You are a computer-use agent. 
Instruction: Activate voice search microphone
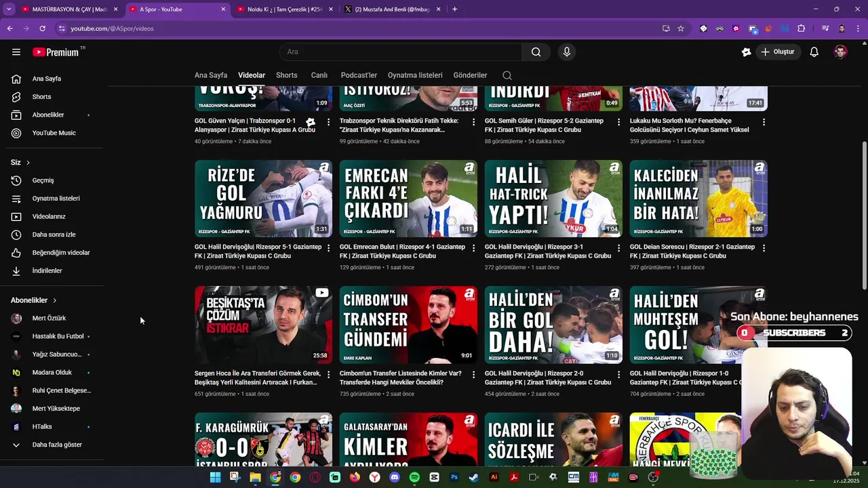coord(567,52)
